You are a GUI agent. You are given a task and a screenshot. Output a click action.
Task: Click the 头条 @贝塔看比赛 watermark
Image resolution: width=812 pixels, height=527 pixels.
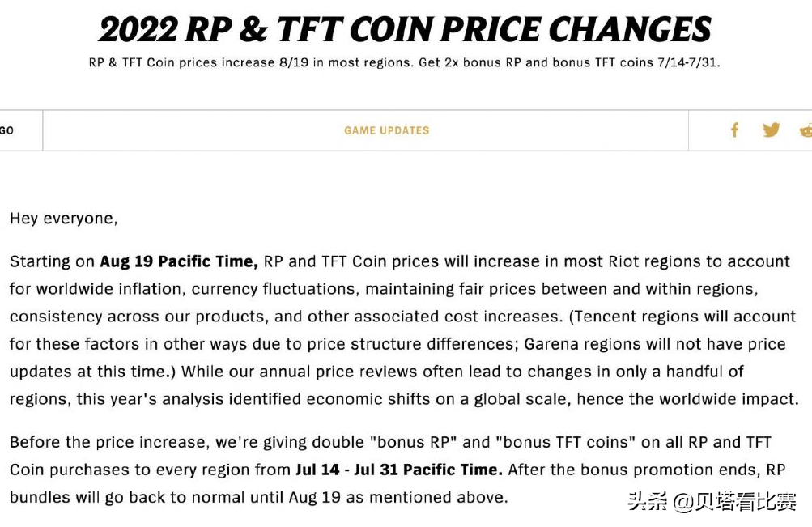click(712, 502)
